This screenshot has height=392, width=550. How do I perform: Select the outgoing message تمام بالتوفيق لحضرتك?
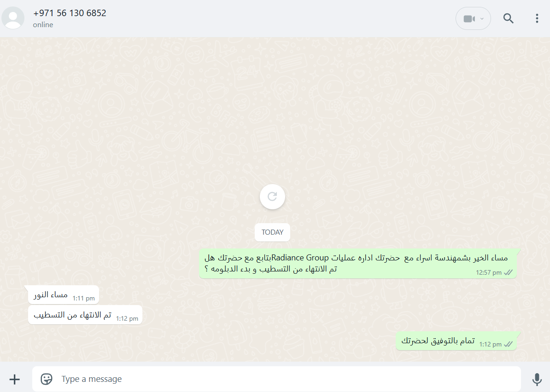tap(456, 341)
